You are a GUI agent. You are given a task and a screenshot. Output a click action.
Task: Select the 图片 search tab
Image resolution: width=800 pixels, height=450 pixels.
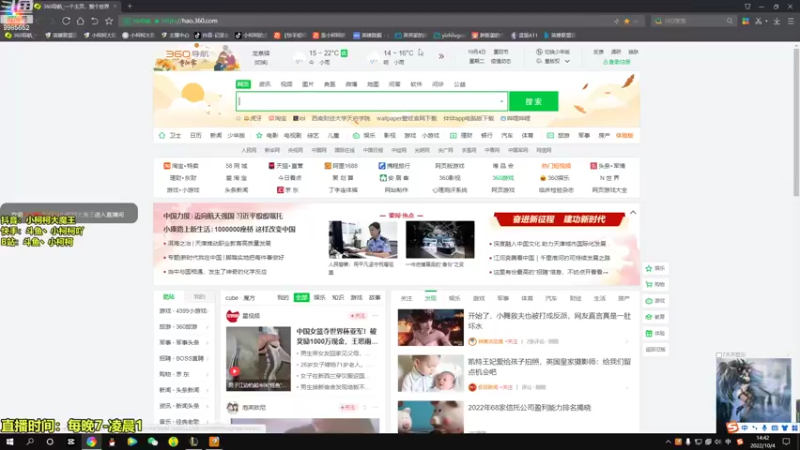point(308,84)
